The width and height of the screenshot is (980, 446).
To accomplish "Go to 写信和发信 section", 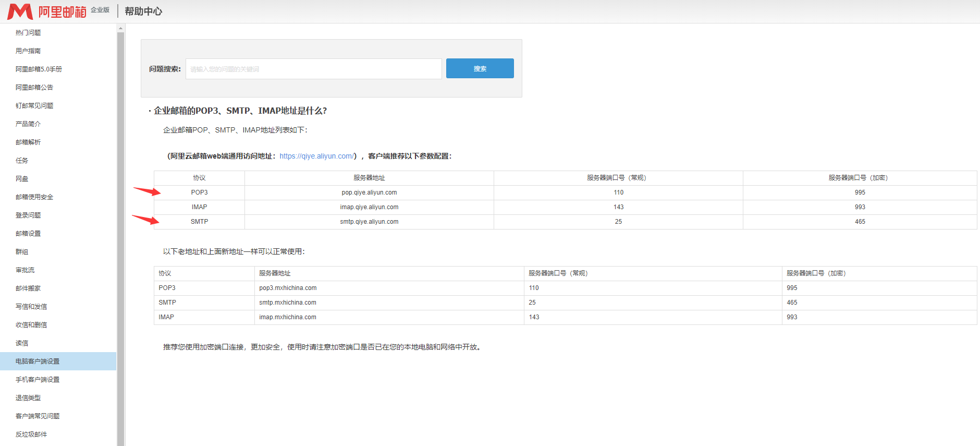I will (x=31, y=306).
